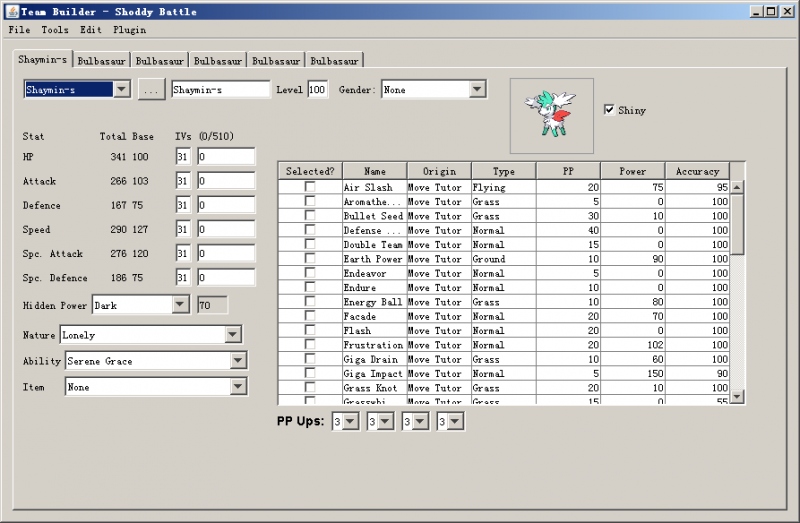The width and height of the screenshot is (800, 523).
Task: Open the Ability dropdown showing Serene Grace
Action: (238, 361)
